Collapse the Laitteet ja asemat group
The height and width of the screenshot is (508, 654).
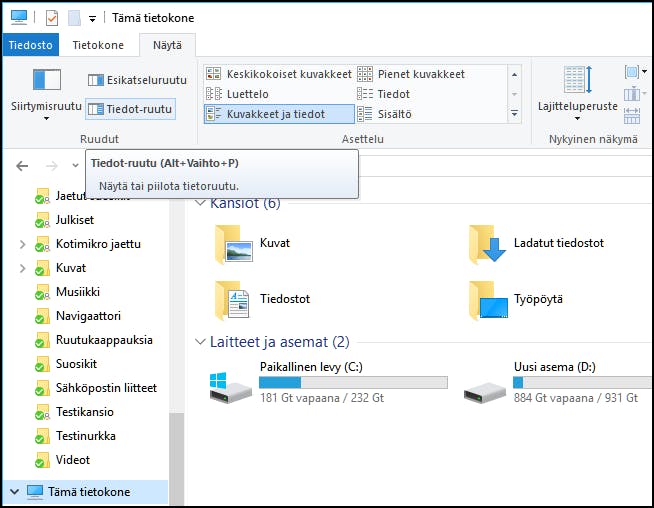199,342
